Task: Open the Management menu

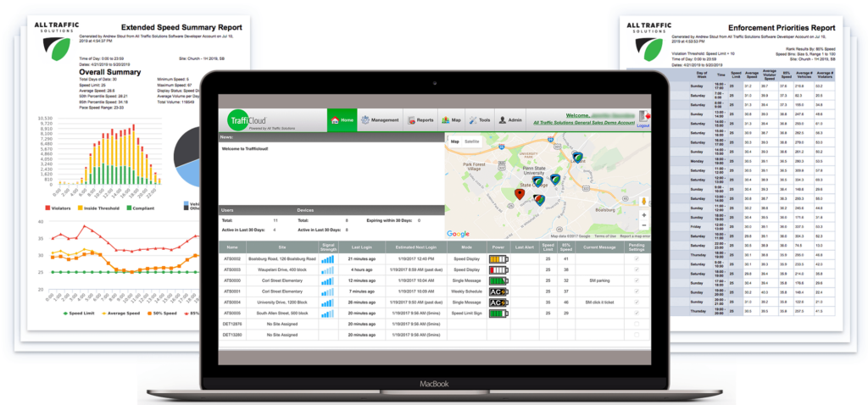Action: click(380, 120)
